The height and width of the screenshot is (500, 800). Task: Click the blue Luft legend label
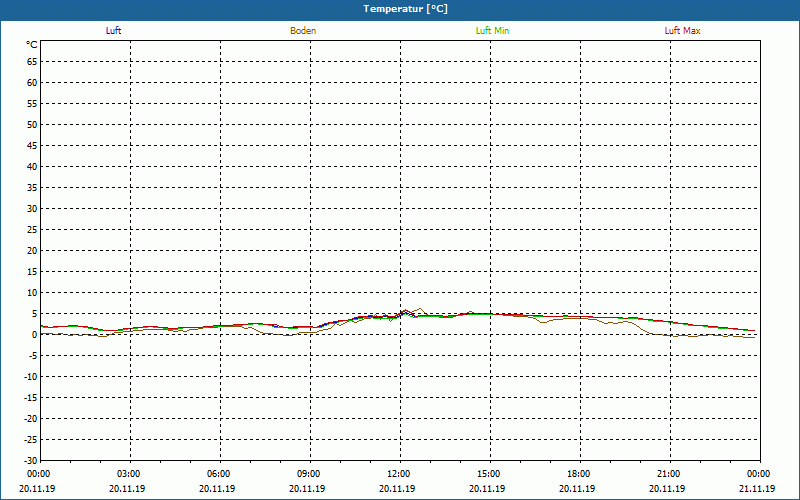click(x=113, y=31)
